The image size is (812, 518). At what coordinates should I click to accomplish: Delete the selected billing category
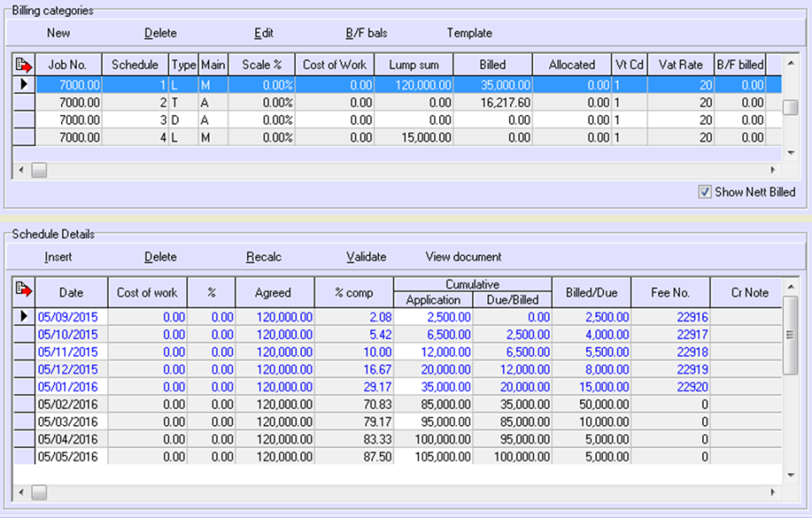click(160, 33)
